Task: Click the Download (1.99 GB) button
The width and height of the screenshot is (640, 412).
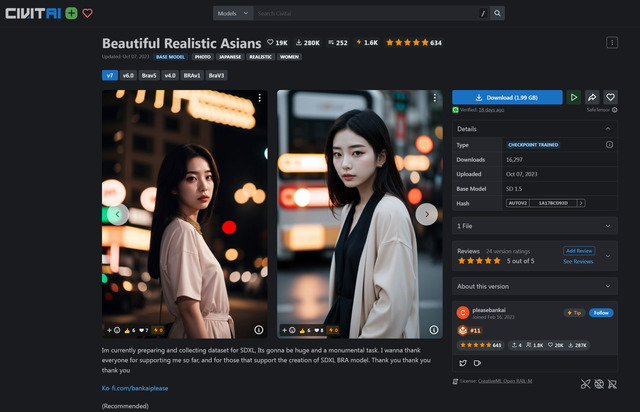Action: [x=507, y=97]
